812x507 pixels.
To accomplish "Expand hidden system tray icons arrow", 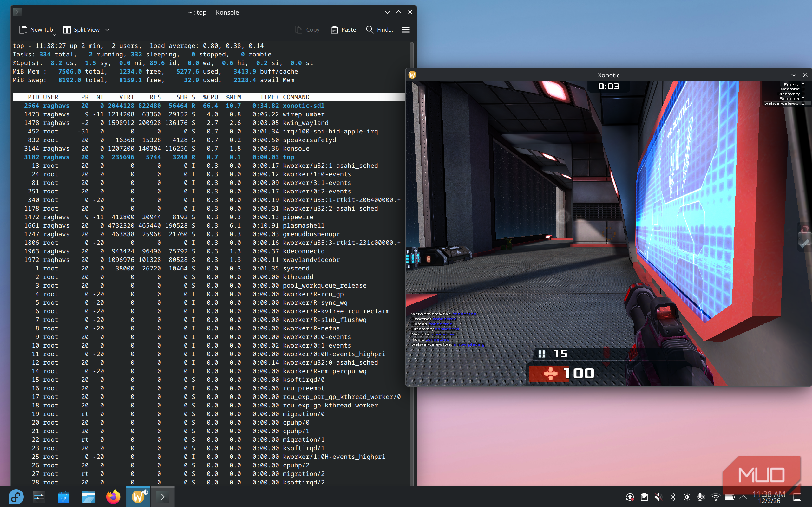I will click(x=743, y=497).
